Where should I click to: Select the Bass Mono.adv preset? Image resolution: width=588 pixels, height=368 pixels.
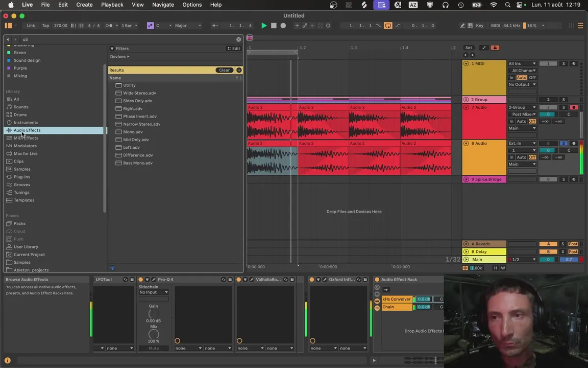coord(138,163)
